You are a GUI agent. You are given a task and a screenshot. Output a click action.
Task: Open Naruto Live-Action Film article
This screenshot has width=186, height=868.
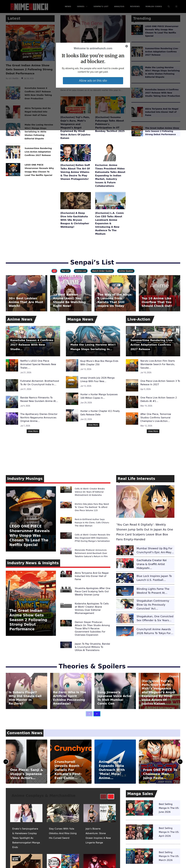(x=158, y=364)
